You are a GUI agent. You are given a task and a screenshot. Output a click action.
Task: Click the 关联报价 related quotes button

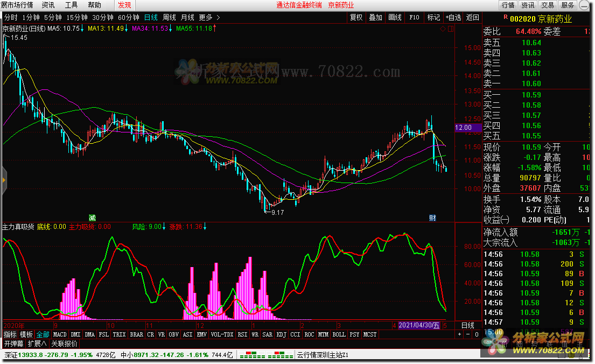click(x=65, y=344)
